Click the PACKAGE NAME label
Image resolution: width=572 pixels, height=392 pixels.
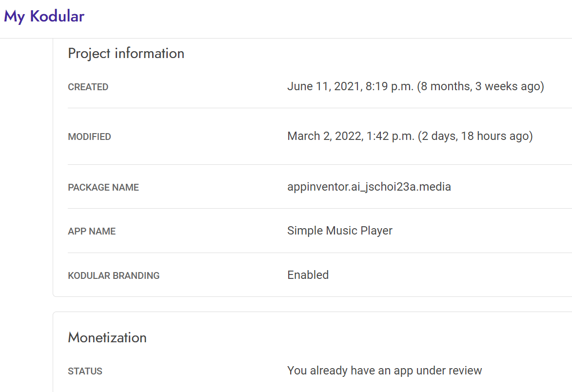[103, 187]
